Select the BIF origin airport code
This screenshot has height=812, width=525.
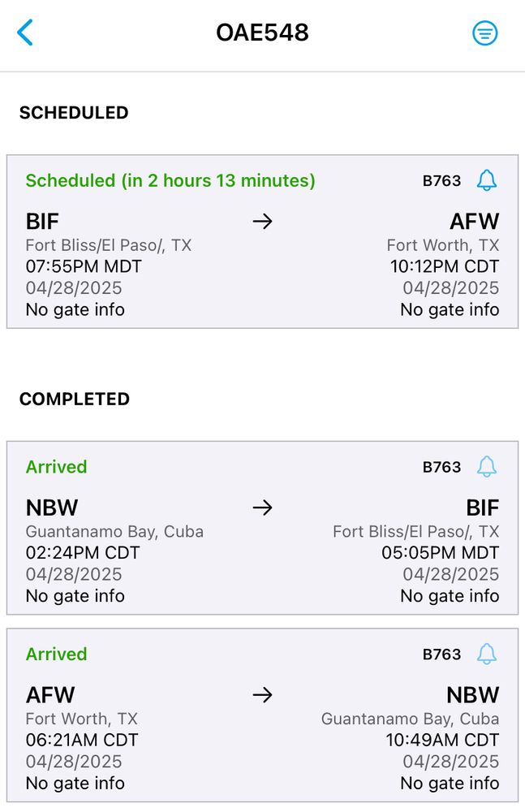(42, 222)
